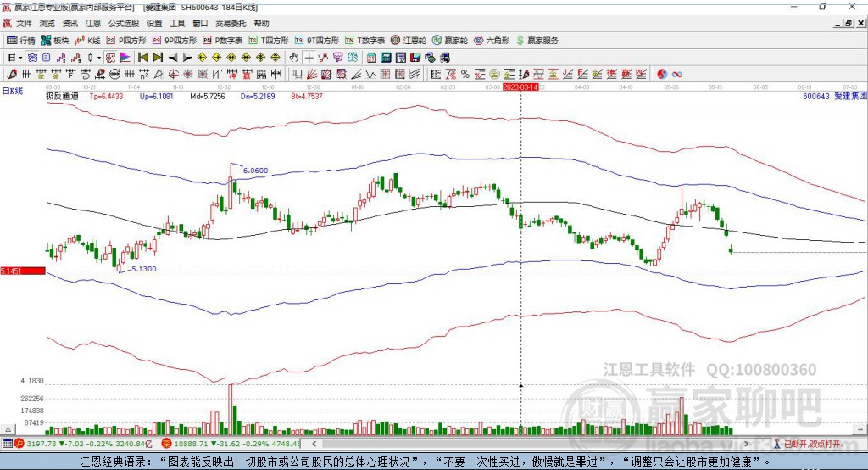
Task: Open the 9T四方形 tool
Action: [x=317, y=41]
